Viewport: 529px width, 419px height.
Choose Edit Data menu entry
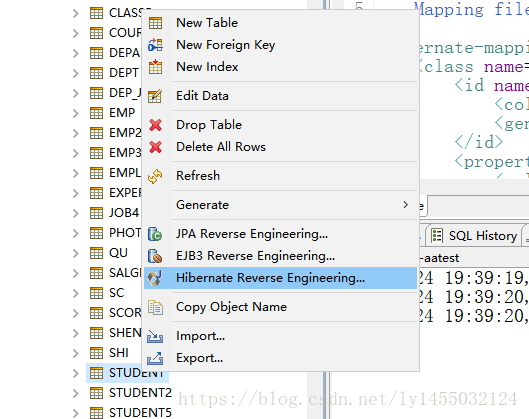point(281,96)
